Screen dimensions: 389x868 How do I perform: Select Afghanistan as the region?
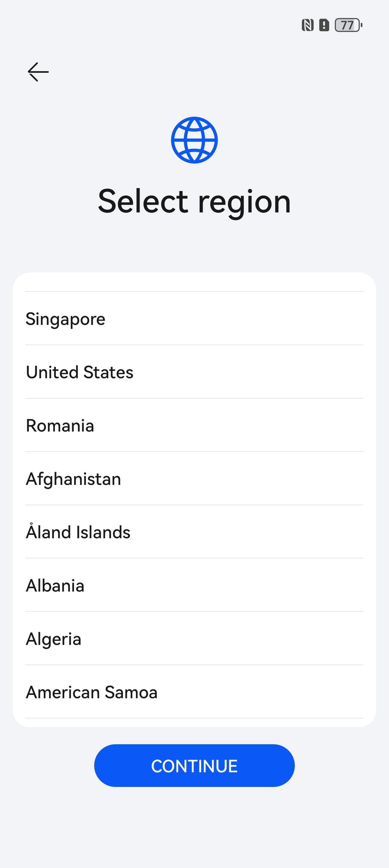pyautogui.click(x=194, y=478)
